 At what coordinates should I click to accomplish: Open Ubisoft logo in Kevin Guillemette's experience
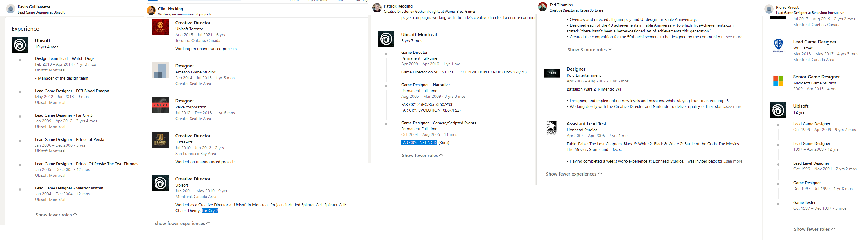point(20,45)
